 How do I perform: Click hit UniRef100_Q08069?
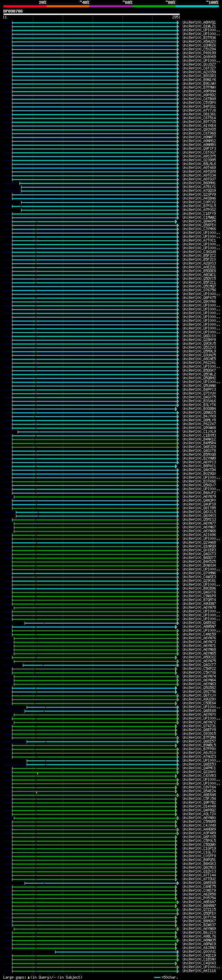click(199, 57)
